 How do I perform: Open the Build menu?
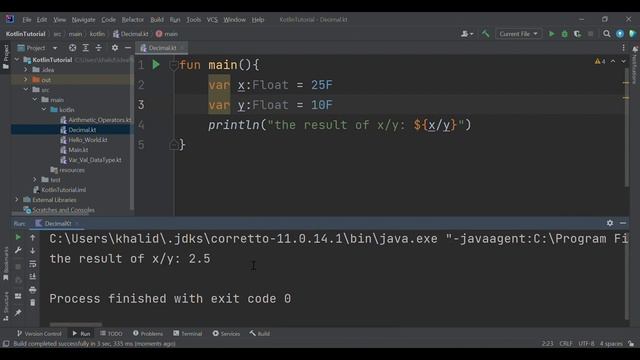pos(157,20)
